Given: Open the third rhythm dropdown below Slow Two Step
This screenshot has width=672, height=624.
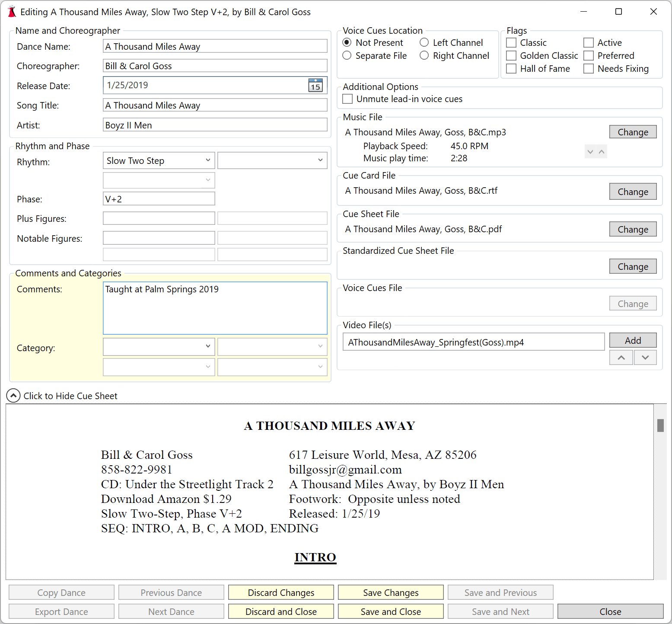Looking at the screenshot, I should [159, 180].
